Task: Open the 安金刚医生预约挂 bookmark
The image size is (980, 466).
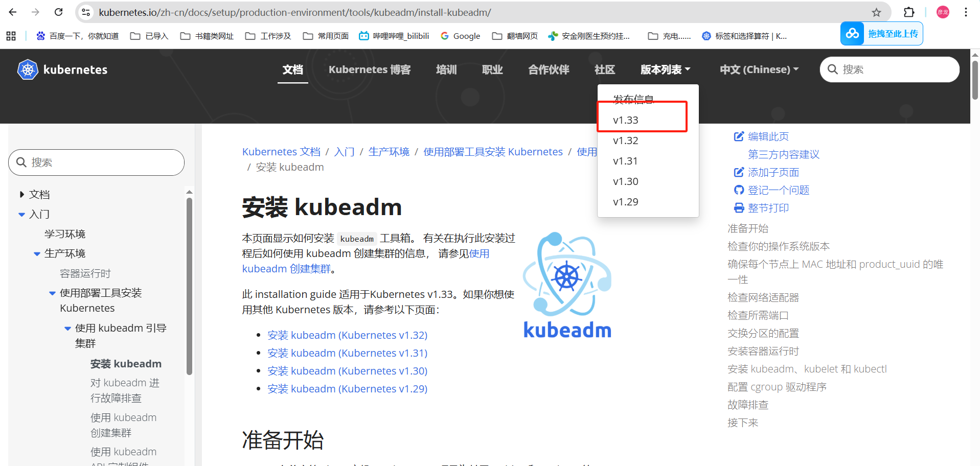Action: 589,36
